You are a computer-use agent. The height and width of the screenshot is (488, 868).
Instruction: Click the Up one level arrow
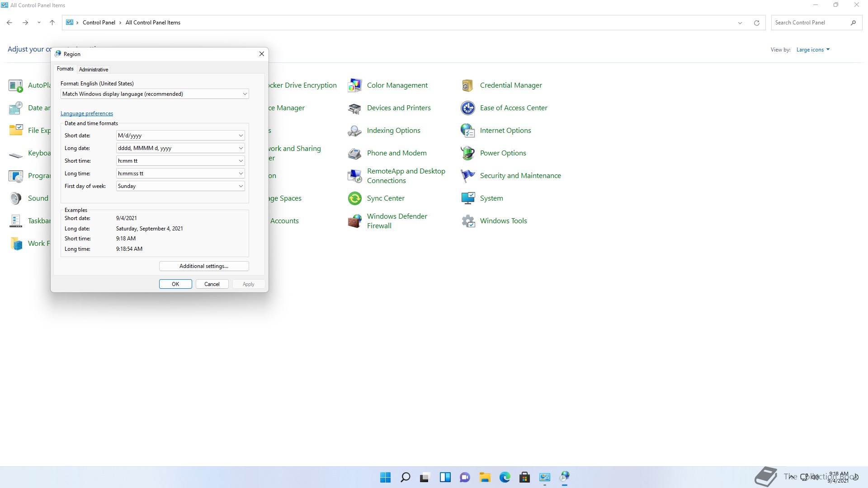point(52,23)
